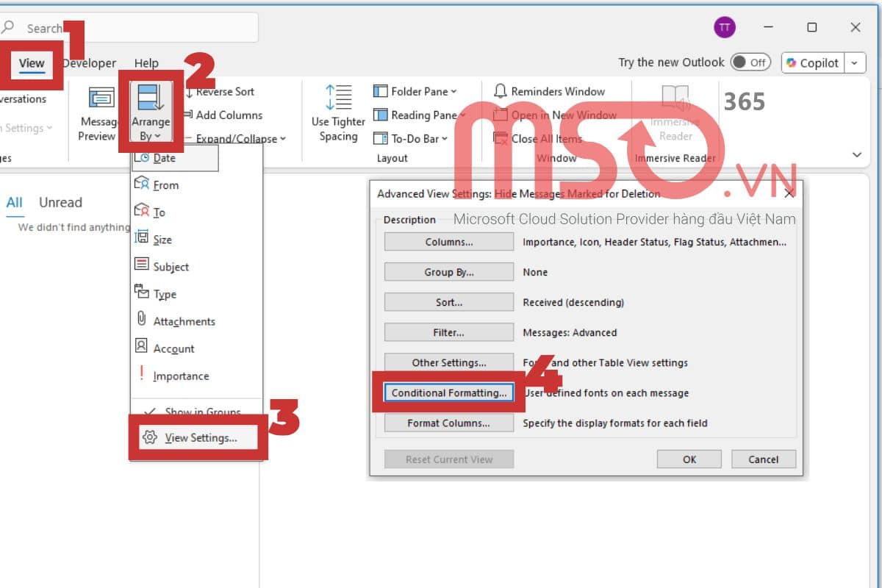Click the Columns... button
882x588 pixels.
click(449, 242)
